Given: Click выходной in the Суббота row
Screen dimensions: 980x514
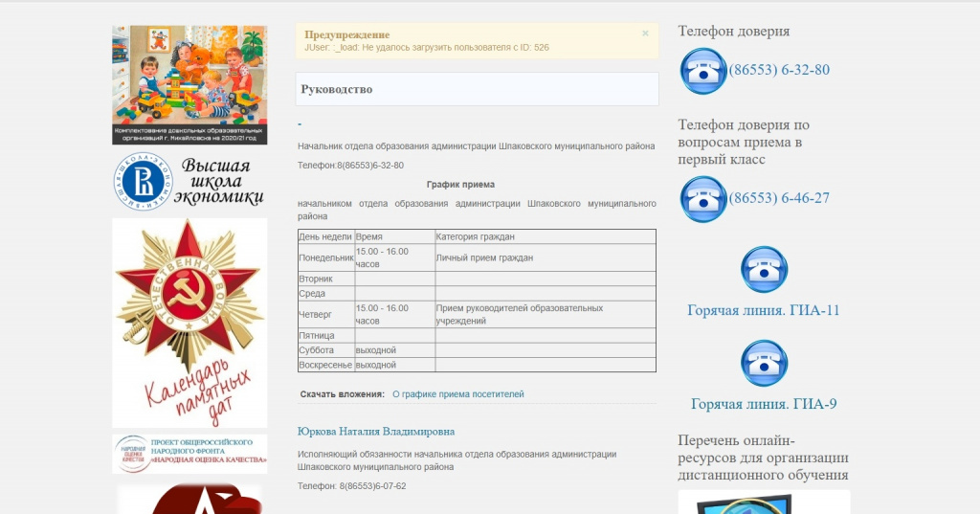Looking at the screenshot, I should [x=375, y=350].
